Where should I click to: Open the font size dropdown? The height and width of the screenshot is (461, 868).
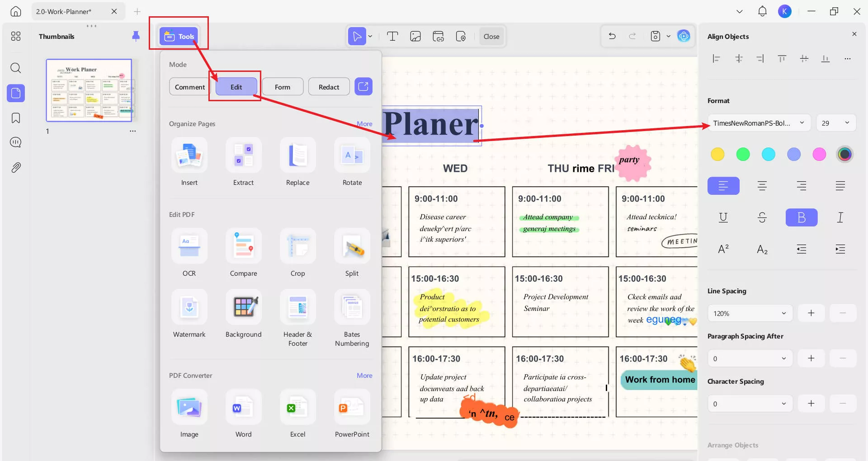(836, 123)
